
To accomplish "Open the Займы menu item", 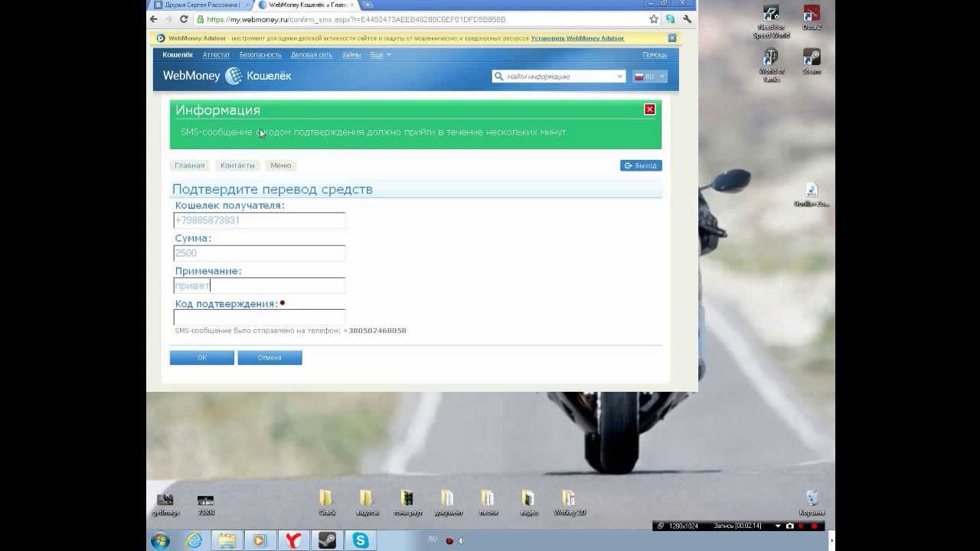I will (x=351, y=55).
